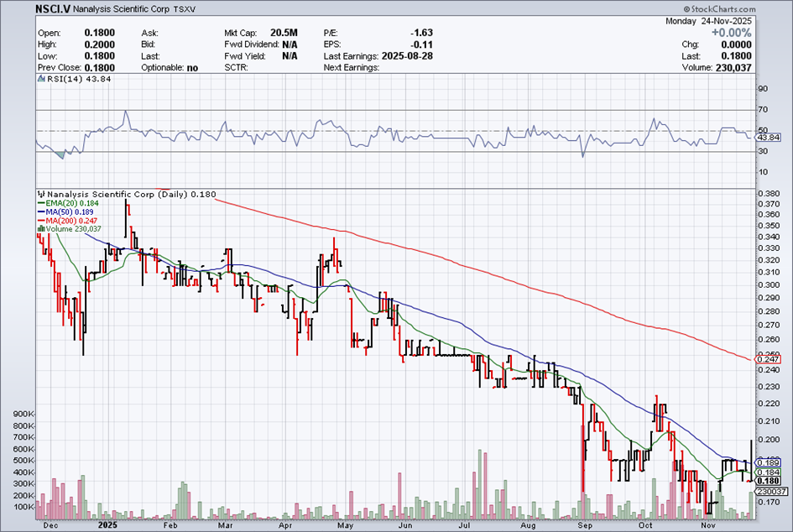
Task: Click the date Monday 24-Nov-2025
Action: point(708,21)
